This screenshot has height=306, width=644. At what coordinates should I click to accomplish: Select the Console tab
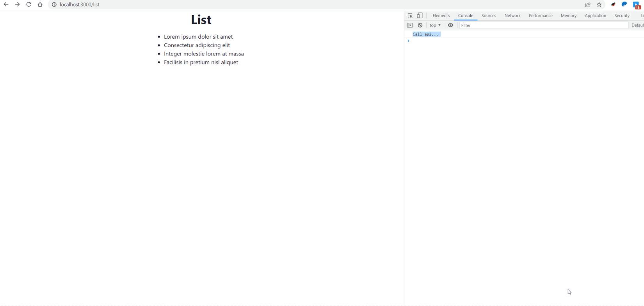pyautogui.click(x=465, y=16)
